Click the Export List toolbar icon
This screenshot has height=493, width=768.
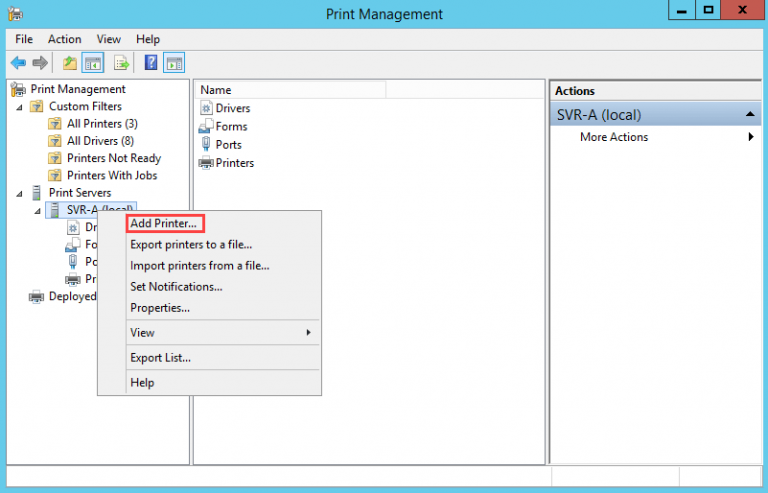[x=122, y=63]
